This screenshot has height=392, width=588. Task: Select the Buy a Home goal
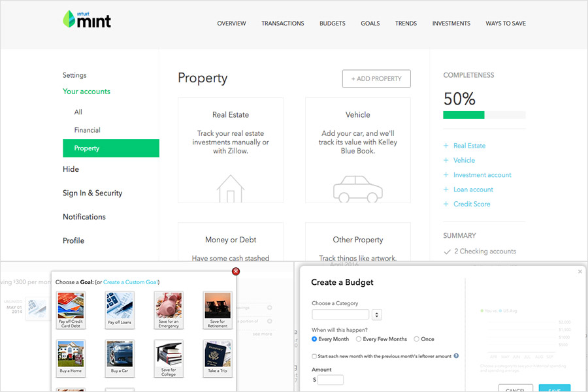71,358
